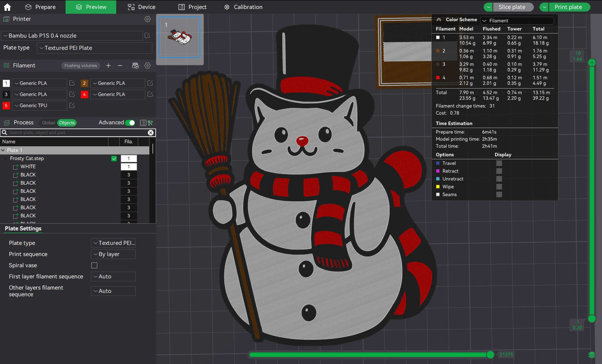This screenshot has height=364, width=602.
Task: Open compare presets icon next to Advanced
Action: (x=150, y=123)
